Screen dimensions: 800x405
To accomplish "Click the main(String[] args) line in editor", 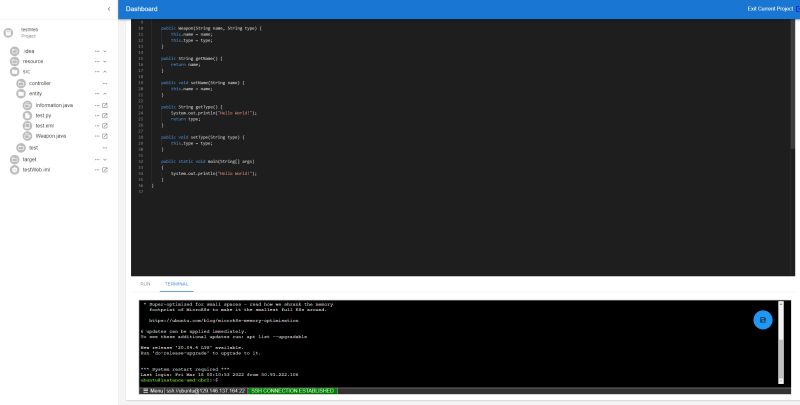I will point(207,161).
